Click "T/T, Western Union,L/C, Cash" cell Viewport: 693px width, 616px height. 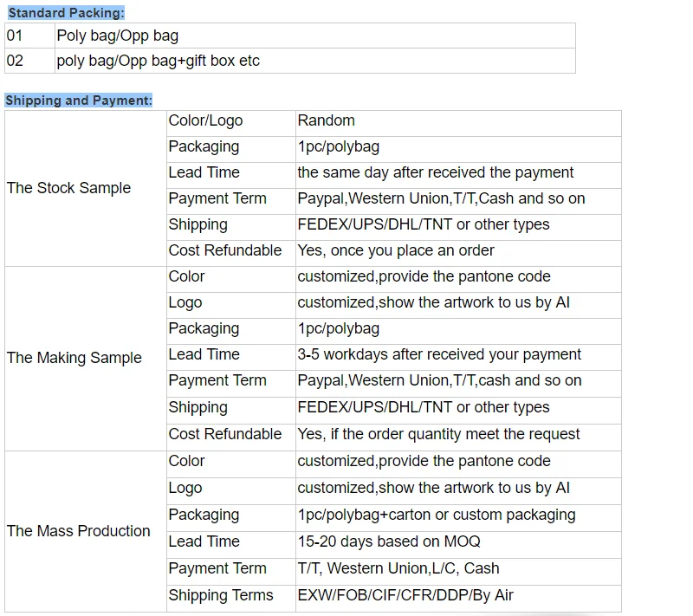click(398, 568)
